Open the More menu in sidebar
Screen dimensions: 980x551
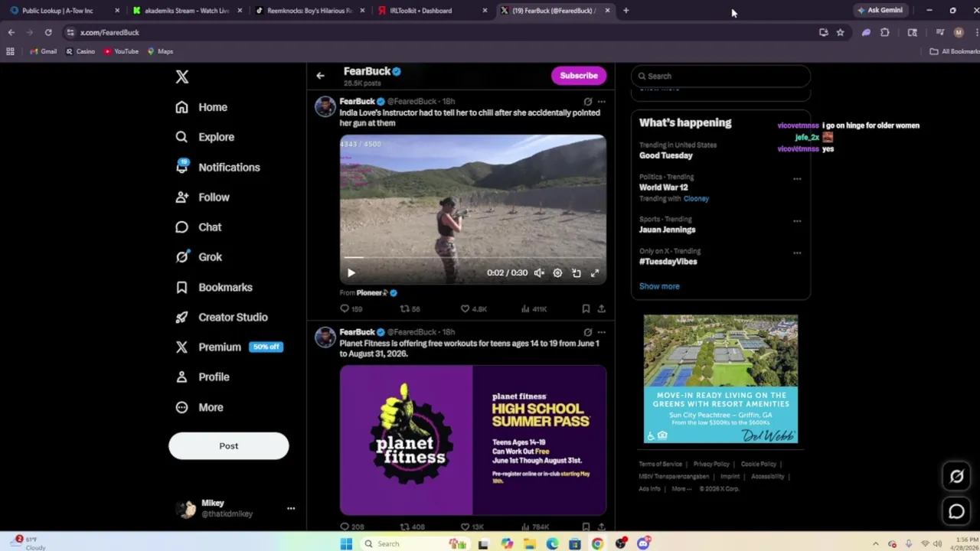(199, 407)
